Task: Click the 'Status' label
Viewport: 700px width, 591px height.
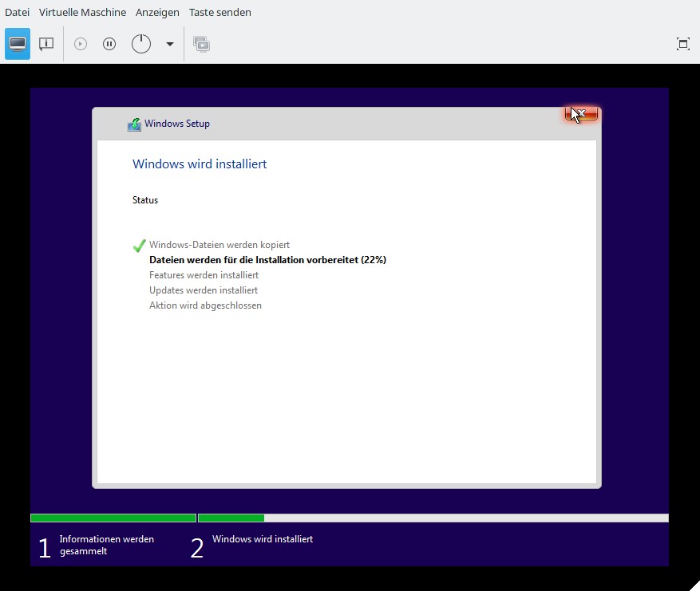Action: coord(145,200)
